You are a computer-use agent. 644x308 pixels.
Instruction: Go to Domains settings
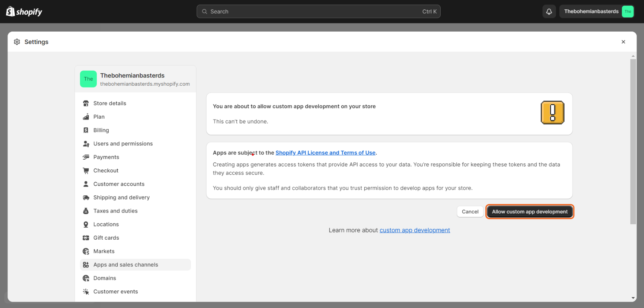[x=135, y=278]
